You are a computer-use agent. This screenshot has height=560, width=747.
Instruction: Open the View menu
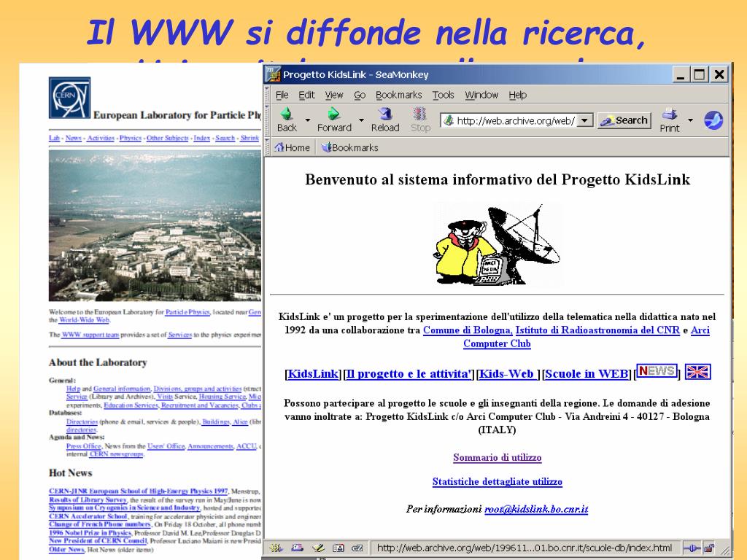point(334,95)
